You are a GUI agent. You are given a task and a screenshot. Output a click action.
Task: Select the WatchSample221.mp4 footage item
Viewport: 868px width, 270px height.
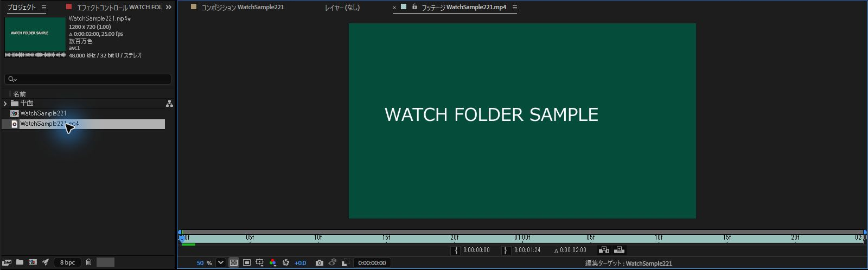click(x=83, y=124)
